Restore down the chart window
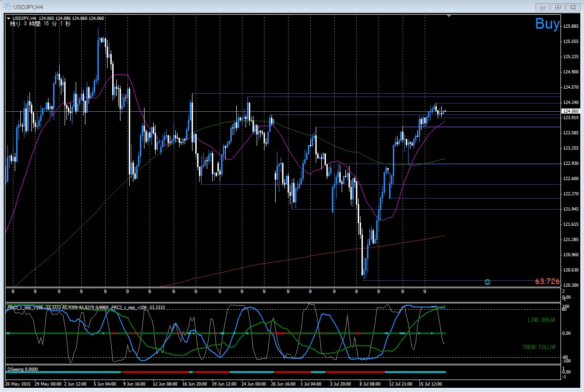 [558, 7]
